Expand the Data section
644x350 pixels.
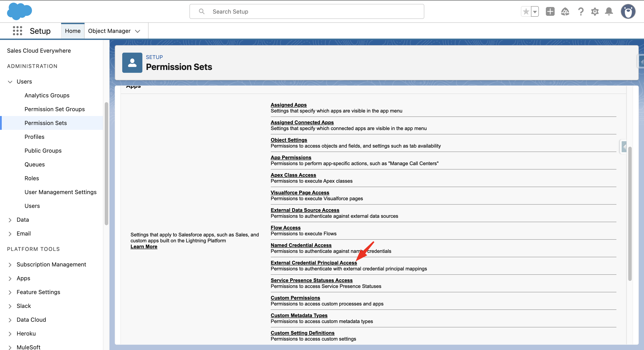click(x=10, y=220)
